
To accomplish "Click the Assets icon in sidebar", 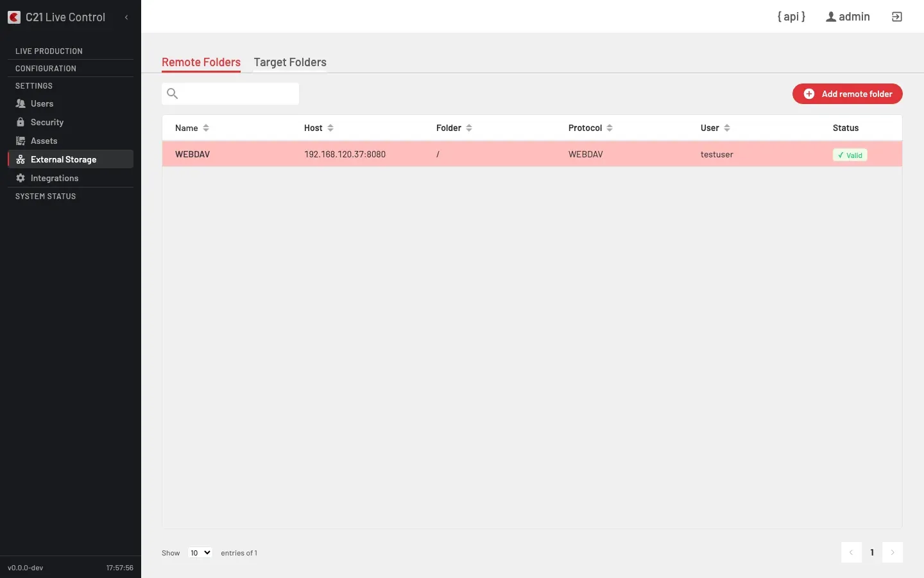I will coord(21,141).
